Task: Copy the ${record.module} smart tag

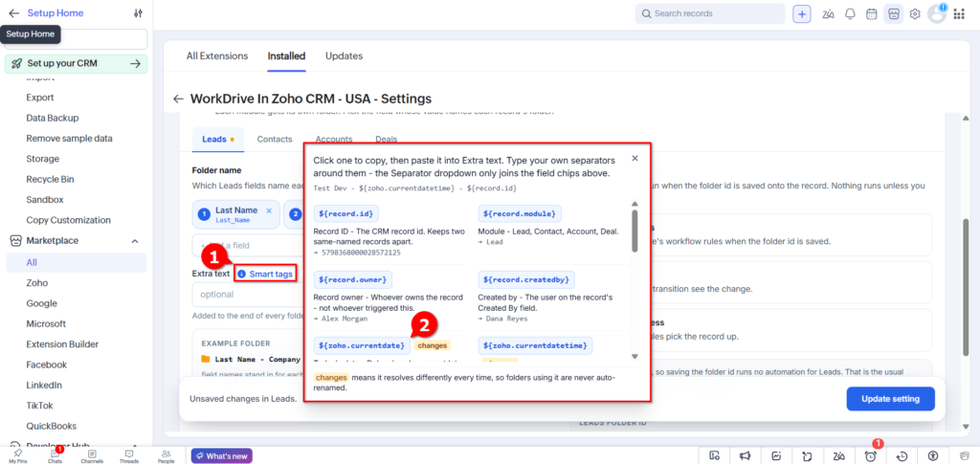Action: (520, 214)
